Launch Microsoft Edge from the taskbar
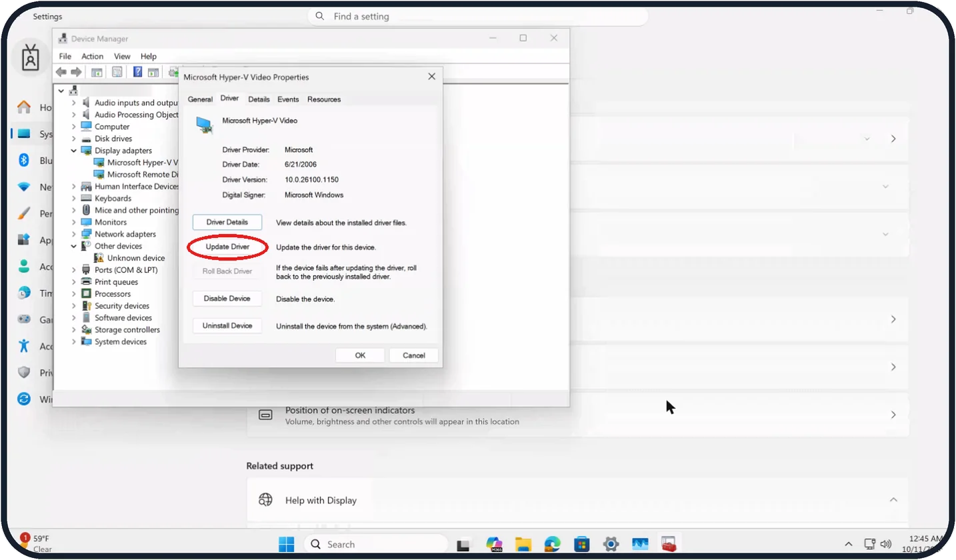The height and width of the screenshot is (560, 956). [x=552, y=545]
